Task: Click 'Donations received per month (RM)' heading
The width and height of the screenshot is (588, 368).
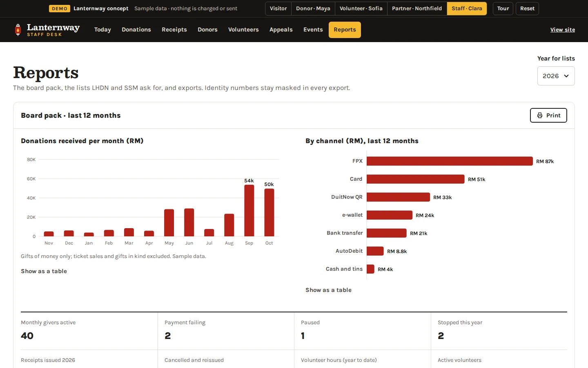Action: click(x=82, y=141)
